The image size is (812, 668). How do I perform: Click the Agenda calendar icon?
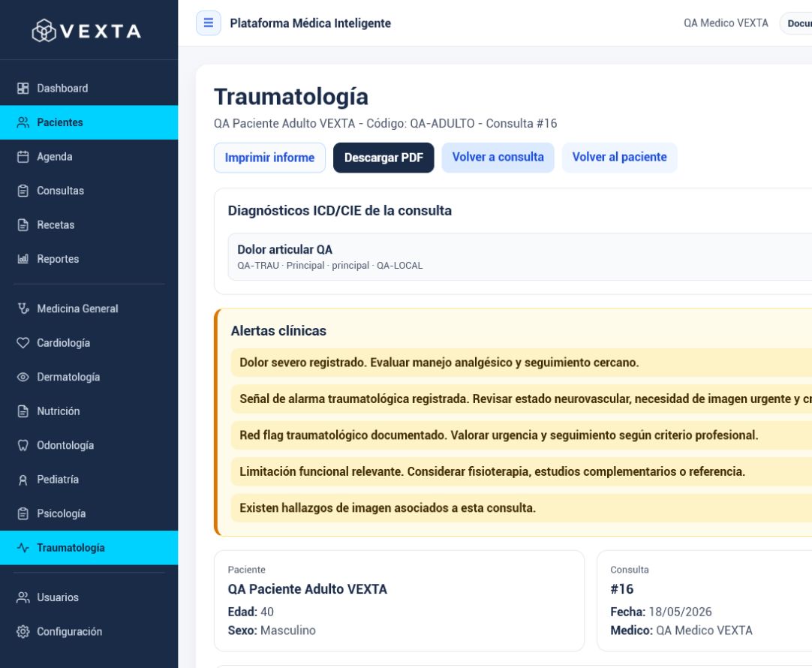tap(23, 157)
